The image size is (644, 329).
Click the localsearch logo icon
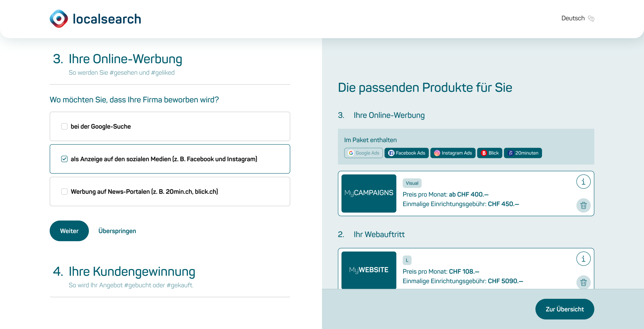click(x=59, y=19)
